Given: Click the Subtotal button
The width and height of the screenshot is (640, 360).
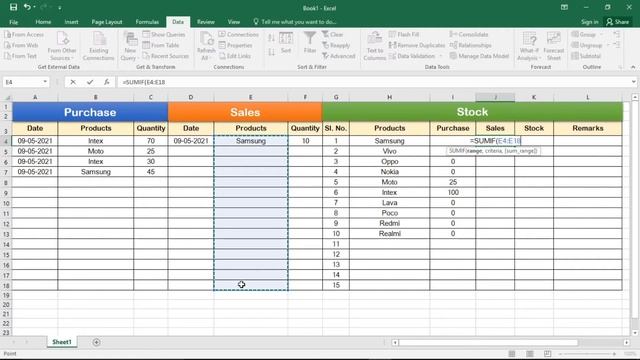Looking at the screenshot, I should (x=587, y=56).
